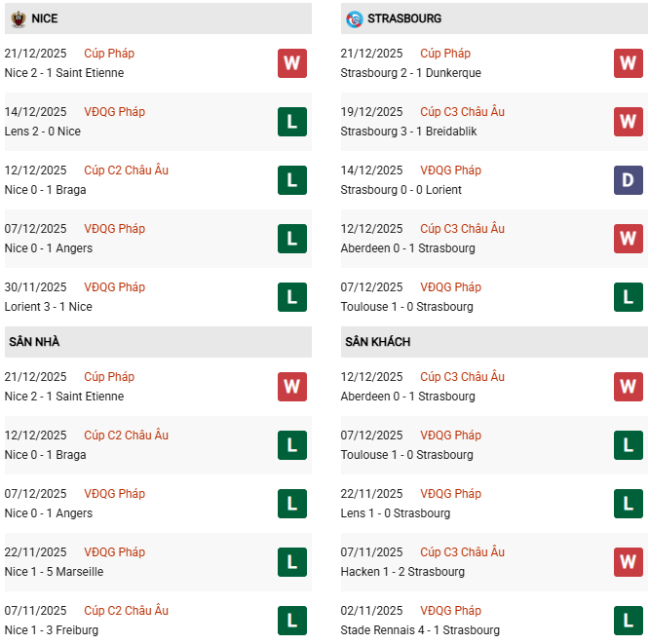Click the W badge for Strasbourg 3-1 Breidablik
This screenshot has height=644, width=649.
click(629, 122)
